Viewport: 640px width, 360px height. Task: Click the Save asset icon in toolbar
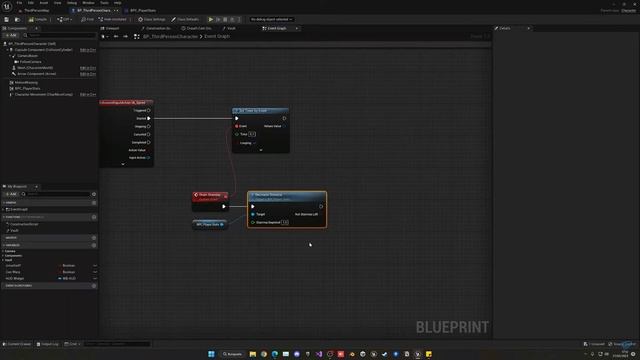click(7, 19)
